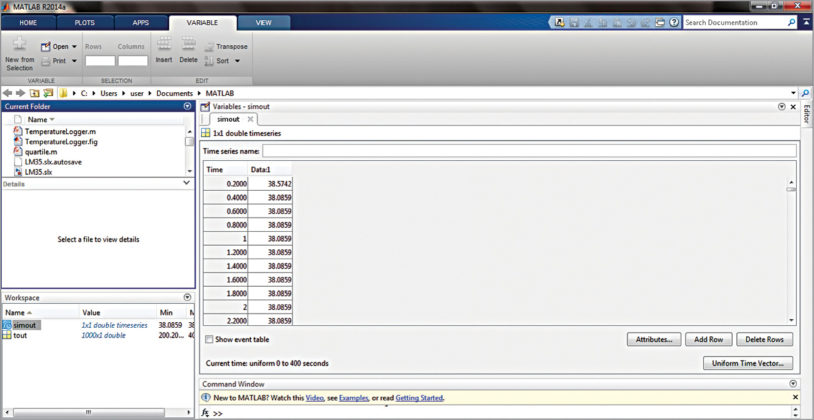Click the Uniform Time Vector button
814x420 pixels.
[749, 363]
